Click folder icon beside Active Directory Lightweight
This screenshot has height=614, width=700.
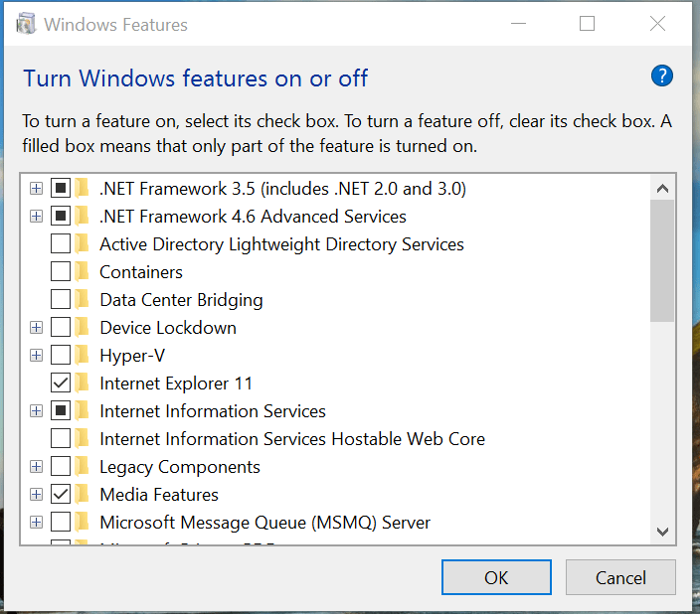click(x=83, y=244)
